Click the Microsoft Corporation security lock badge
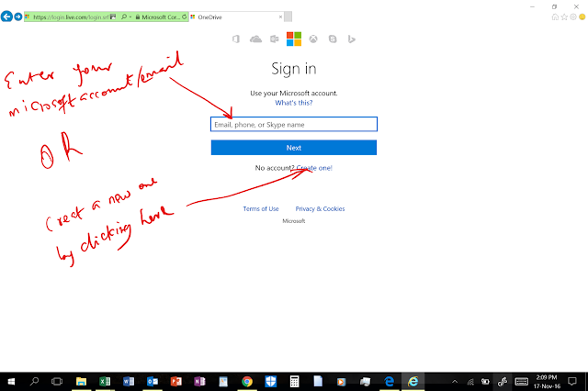This screenshot has height=391, width=588. point(157,17)
